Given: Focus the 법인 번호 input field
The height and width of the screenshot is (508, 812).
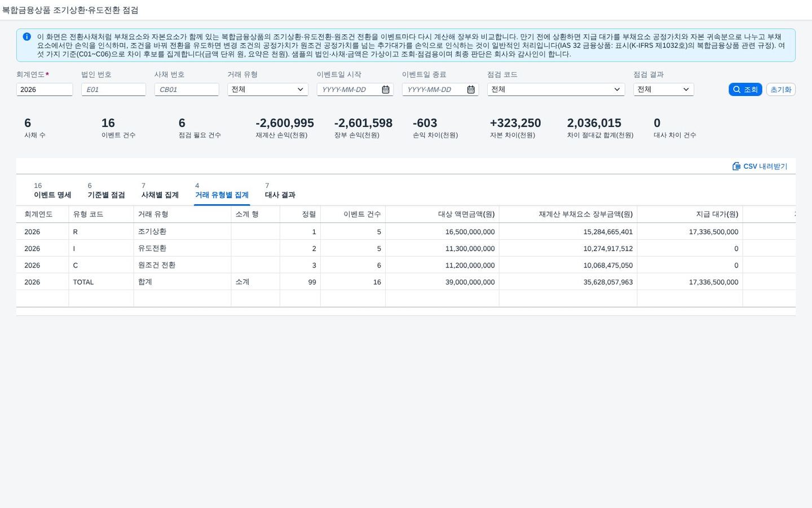Looking at the screenshot, I should coord(113,90).
